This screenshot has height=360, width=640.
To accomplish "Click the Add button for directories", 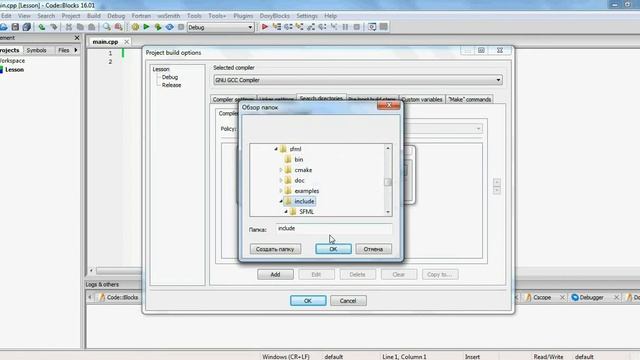I will pos(275,275).
